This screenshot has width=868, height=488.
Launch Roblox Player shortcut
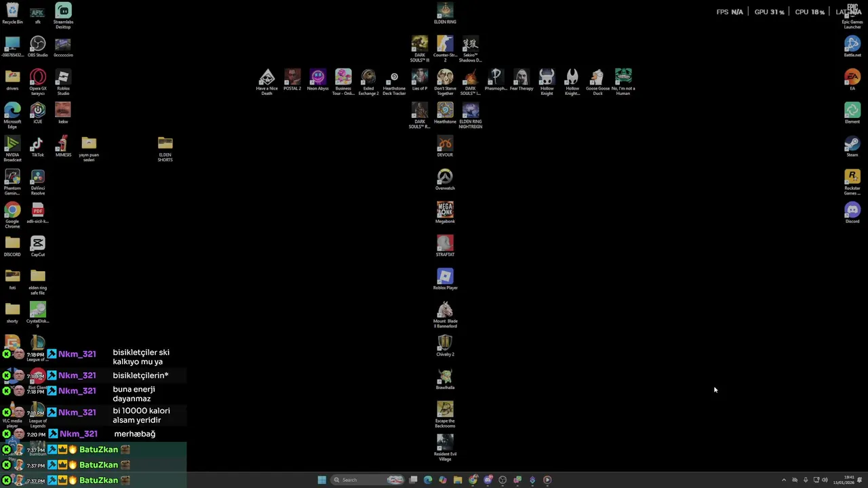point(445,279)
